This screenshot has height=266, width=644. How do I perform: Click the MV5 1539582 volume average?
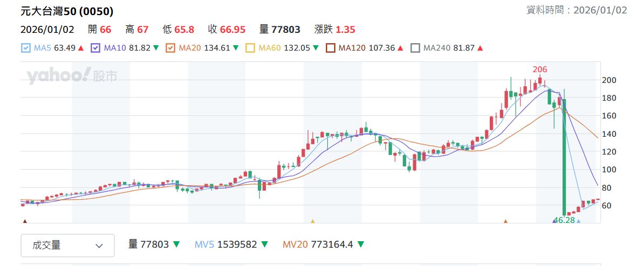(x=226, y=244)
